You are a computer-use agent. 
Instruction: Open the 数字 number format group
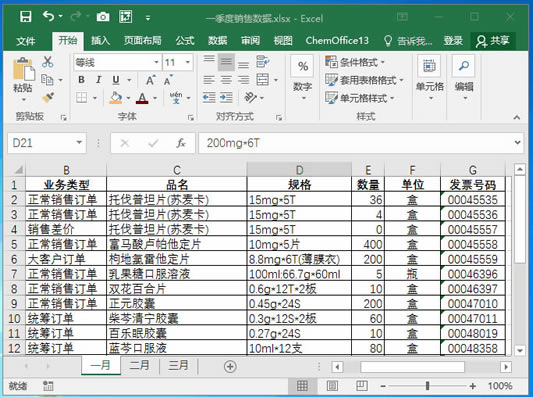point(303,79)
